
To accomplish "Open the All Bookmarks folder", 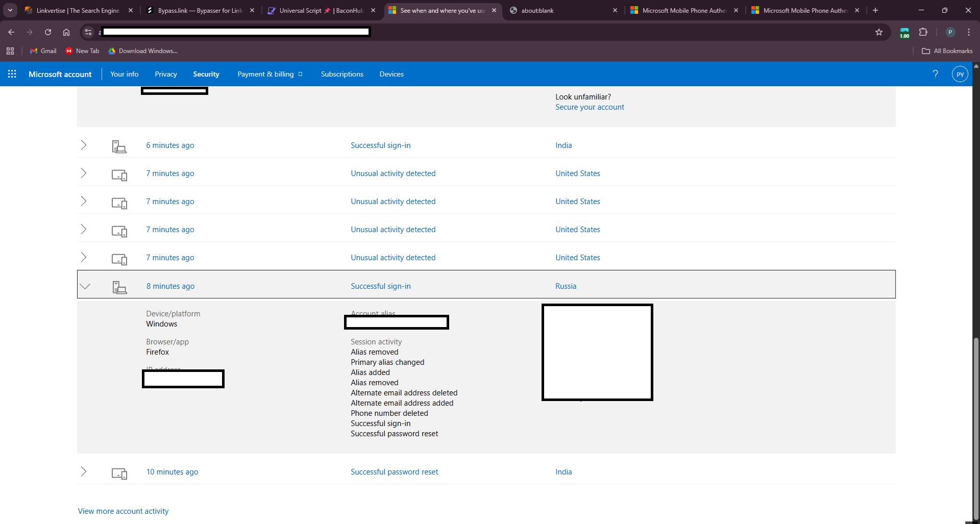I will tap(947, 51).
